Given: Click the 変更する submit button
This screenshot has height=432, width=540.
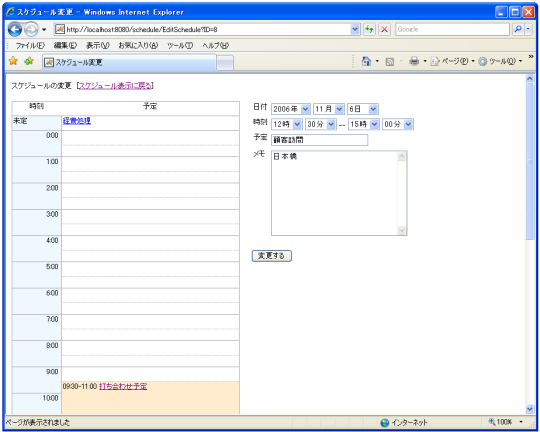Looking at the screenshot, I should pos(272,256).
